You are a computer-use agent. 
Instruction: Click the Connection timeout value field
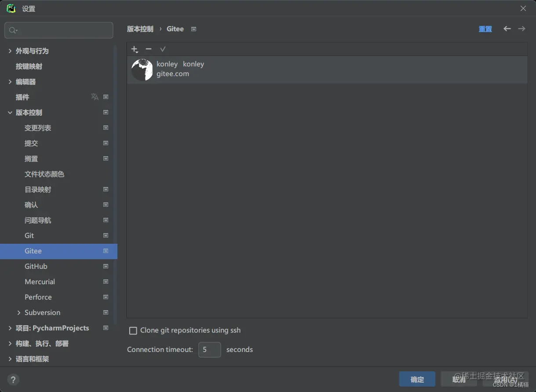209,350
